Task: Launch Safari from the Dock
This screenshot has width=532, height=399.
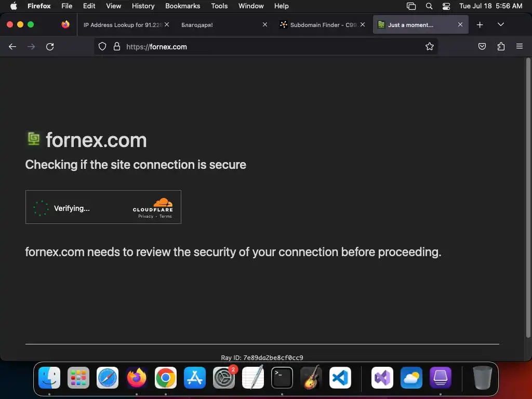Action: (x=108, y=378)
